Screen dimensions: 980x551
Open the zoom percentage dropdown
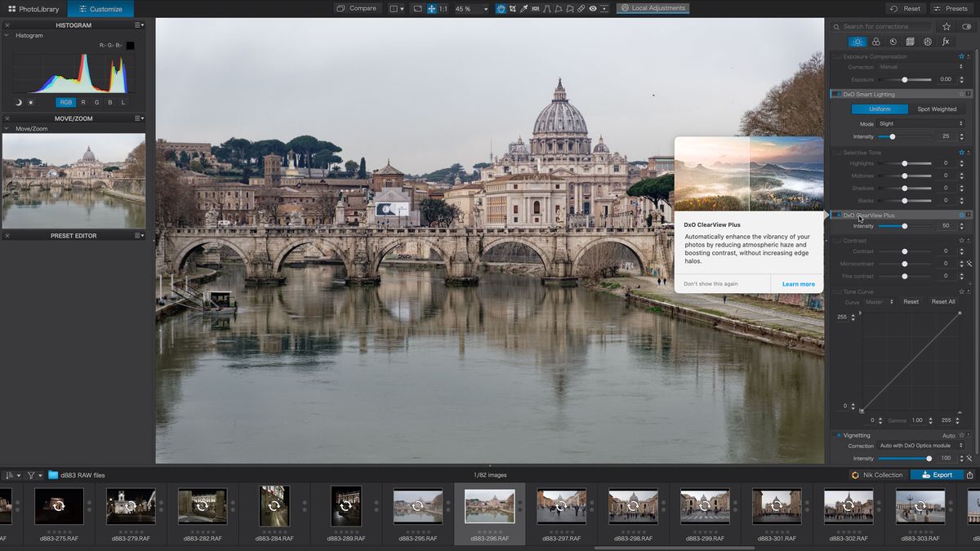[x=472, y=8]
